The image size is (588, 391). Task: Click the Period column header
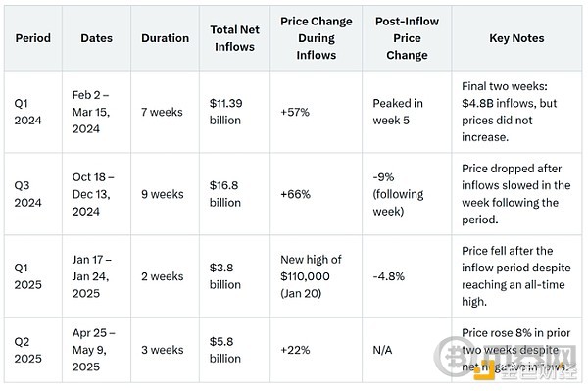33,38
